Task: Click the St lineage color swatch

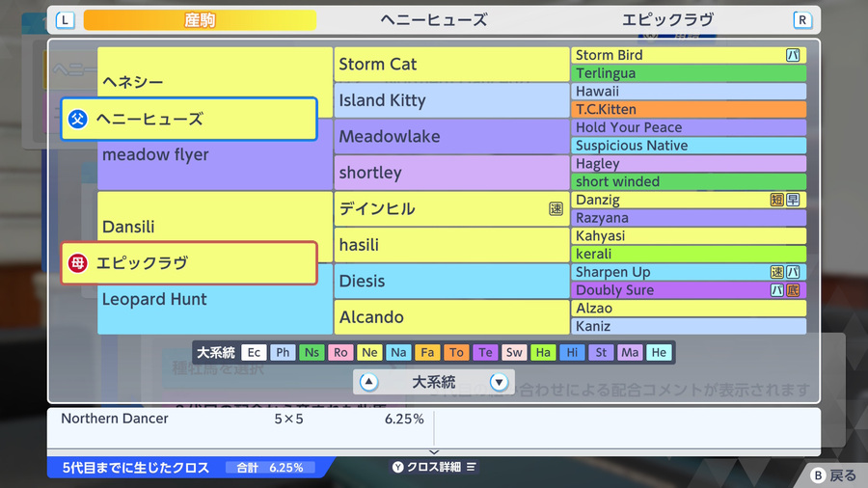Action: [601, 352]
